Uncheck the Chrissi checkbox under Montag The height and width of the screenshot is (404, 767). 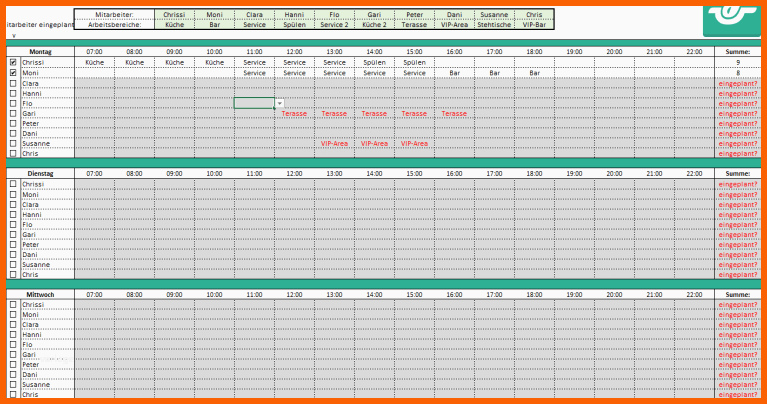[x=13, y=62]
